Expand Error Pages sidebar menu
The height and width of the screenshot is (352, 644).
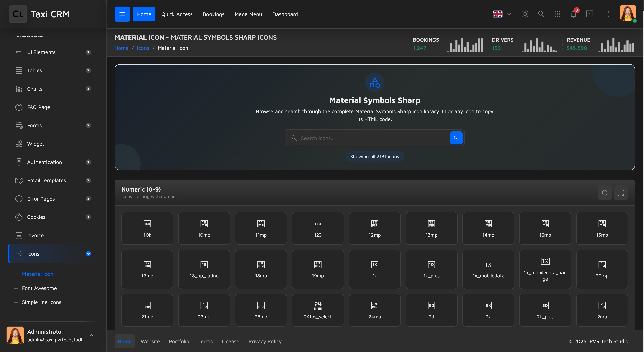coord(53,199)
